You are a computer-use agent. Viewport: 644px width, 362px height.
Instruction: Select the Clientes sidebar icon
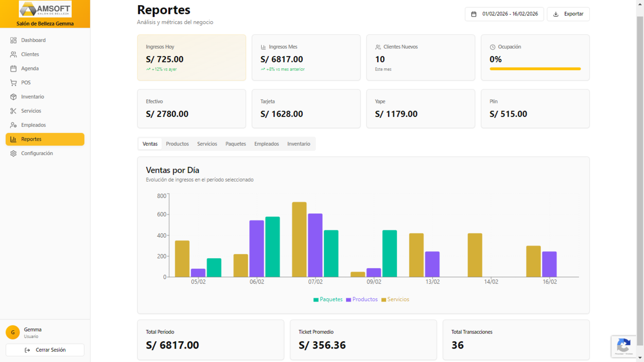pos(14,54)
